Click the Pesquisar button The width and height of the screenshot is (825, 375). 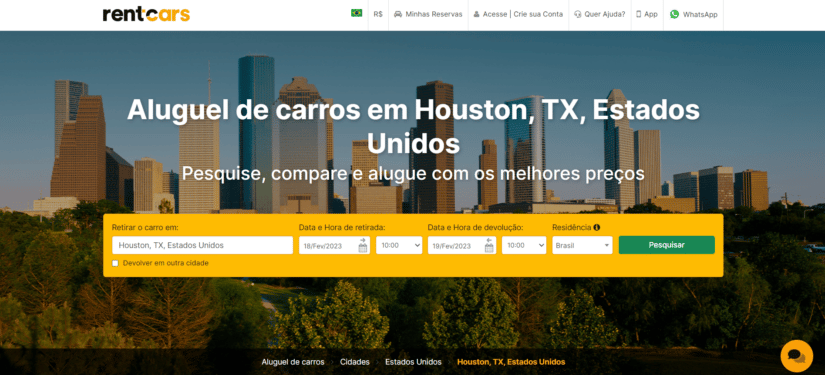pyautogui.click(x=667, y=245)
